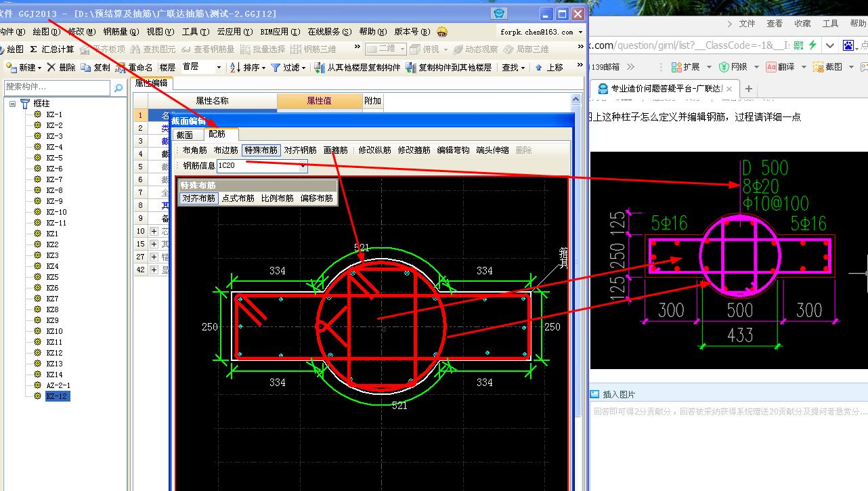Open the 查找 dropdown arrow
The image size is (868, 491).
pyautogui.click(x=523, y=68)
